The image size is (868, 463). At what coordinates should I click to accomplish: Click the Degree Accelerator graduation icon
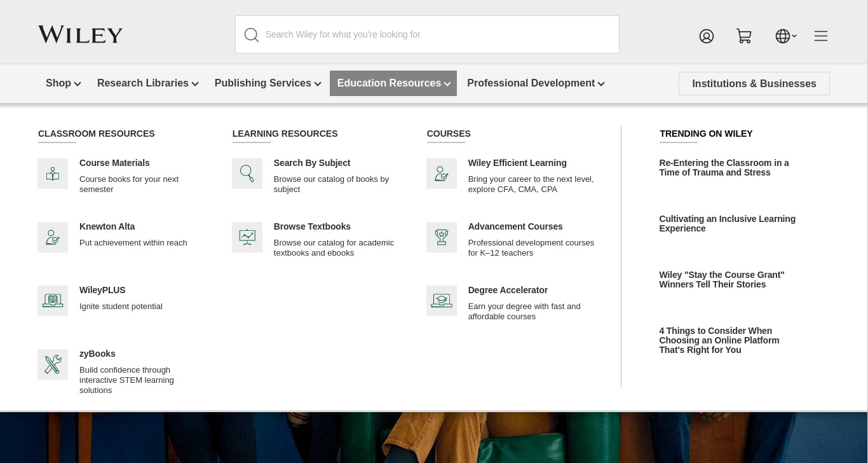click(442, 301)
